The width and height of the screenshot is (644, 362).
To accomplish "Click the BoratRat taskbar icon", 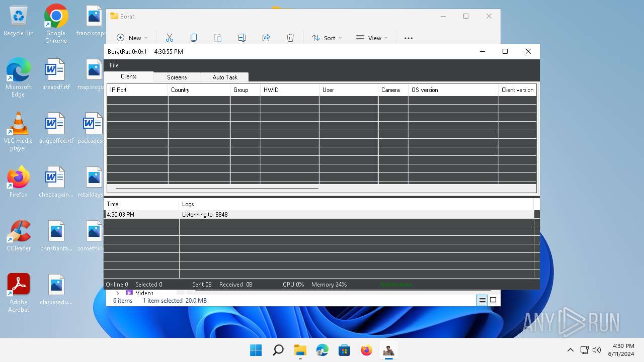I will tap(389, 350).
